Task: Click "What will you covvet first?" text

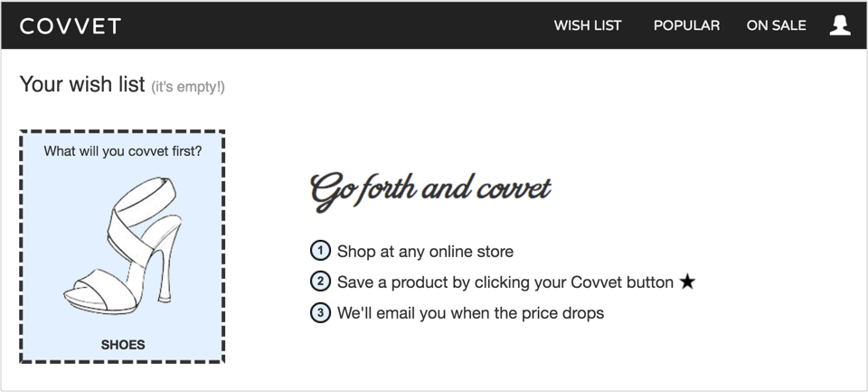Action: (122, 151)
